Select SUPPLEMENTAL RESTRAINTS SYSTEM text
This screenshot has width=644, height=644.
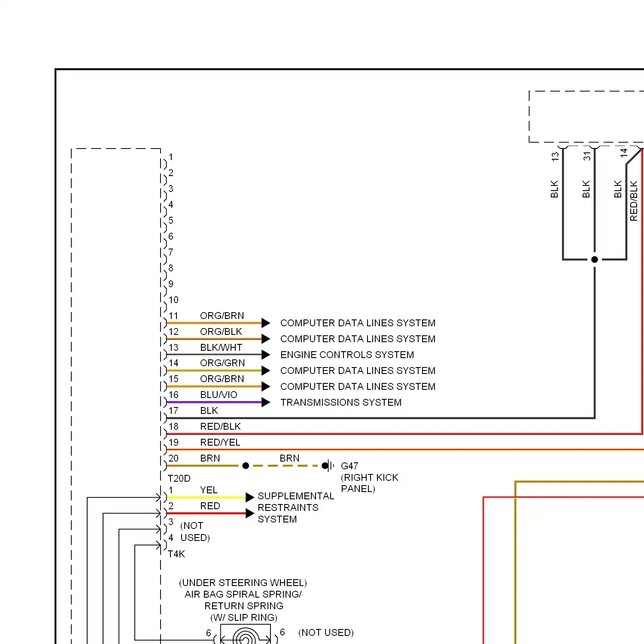[x=296, y=507]
